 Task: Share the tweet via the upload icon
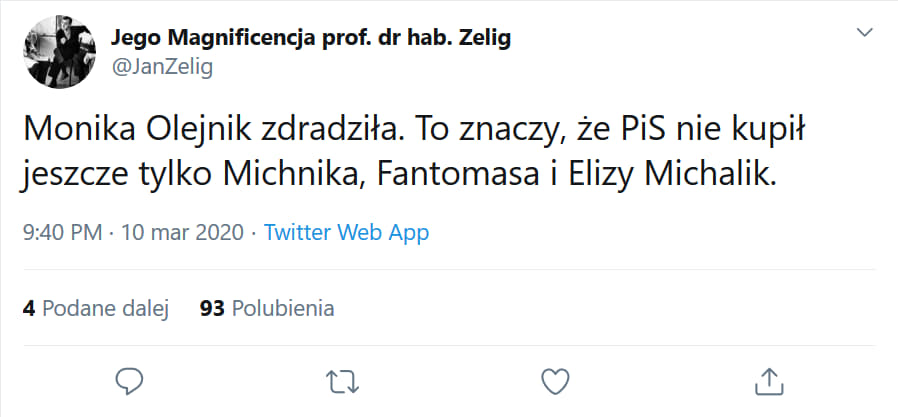tap(767, 380)
